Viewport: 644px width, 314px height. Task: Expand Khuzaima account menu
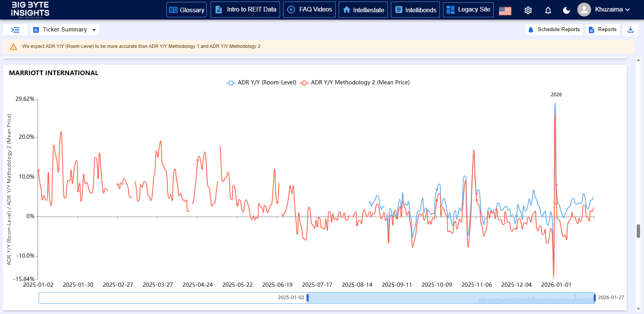(612, 10)
